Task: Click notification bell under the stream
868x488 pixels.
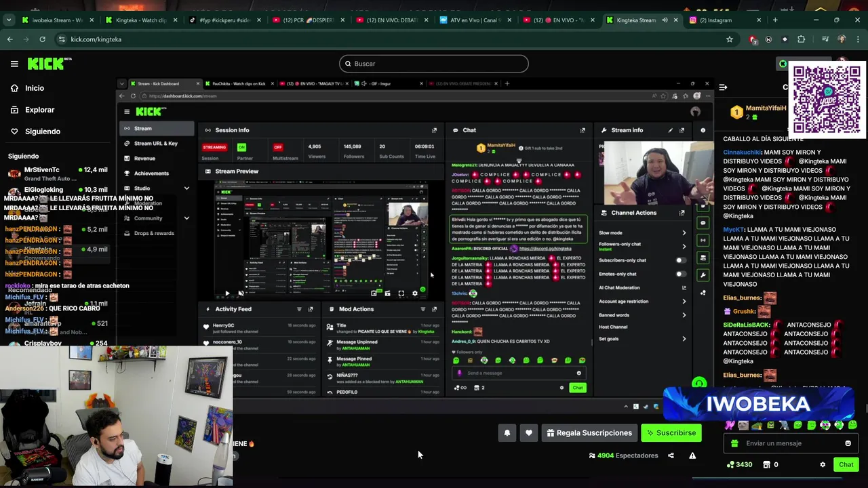Action: [x=507, y=433]
